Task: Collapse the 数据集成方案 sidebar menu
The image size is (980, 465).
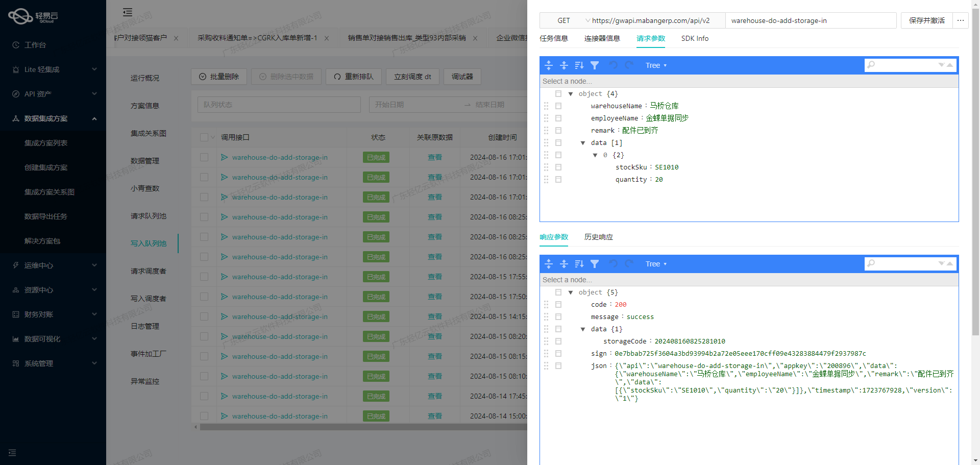Action: (x=53, y=118)
